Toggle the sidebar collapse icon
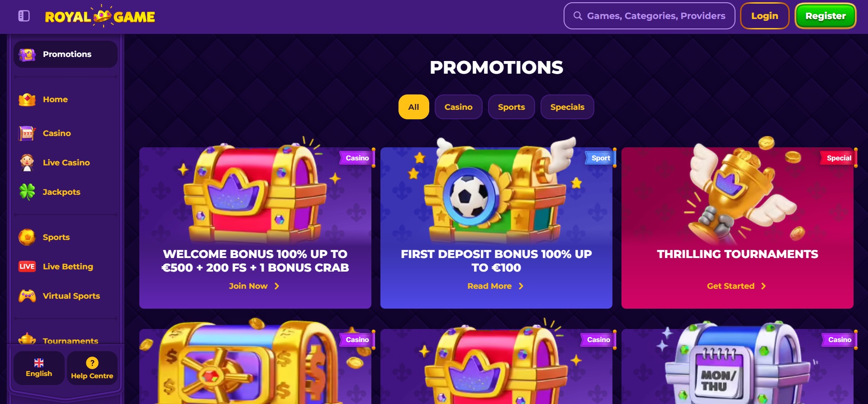Screen dimensions: 868x404 pos(24,16)
